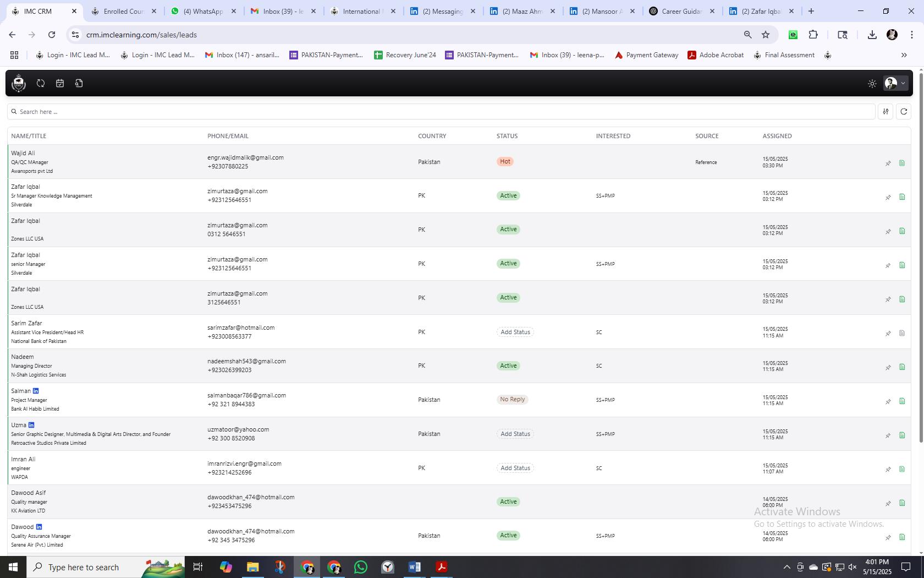
Task: Click 'Add Status' for Uzma
Action: (515, 434)
